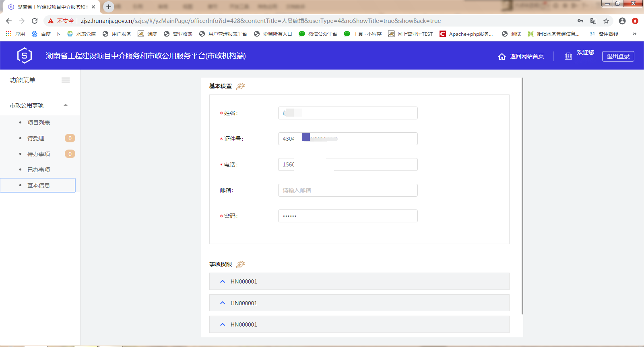Open the Chrome profile avatar icon

[x=622, y=21]
